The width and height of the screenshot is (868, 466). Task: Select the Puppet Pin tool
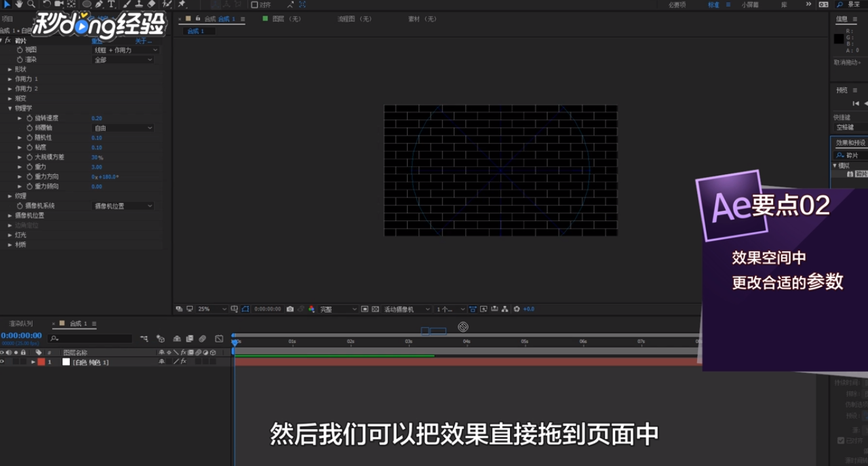(182, 4)
